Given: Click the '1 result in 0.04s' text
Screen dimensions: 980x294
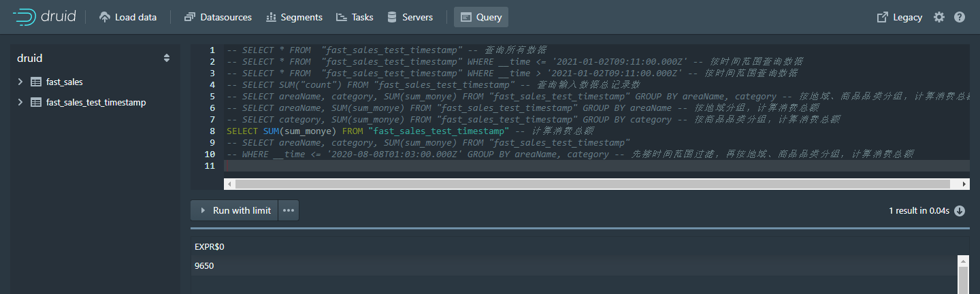Looking at the screenshot, I should tap(919, 210).
